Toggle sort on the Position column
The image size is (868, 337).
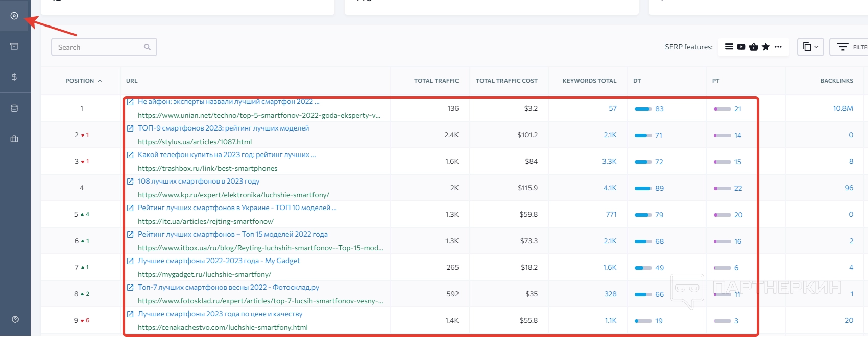(83, 81)
